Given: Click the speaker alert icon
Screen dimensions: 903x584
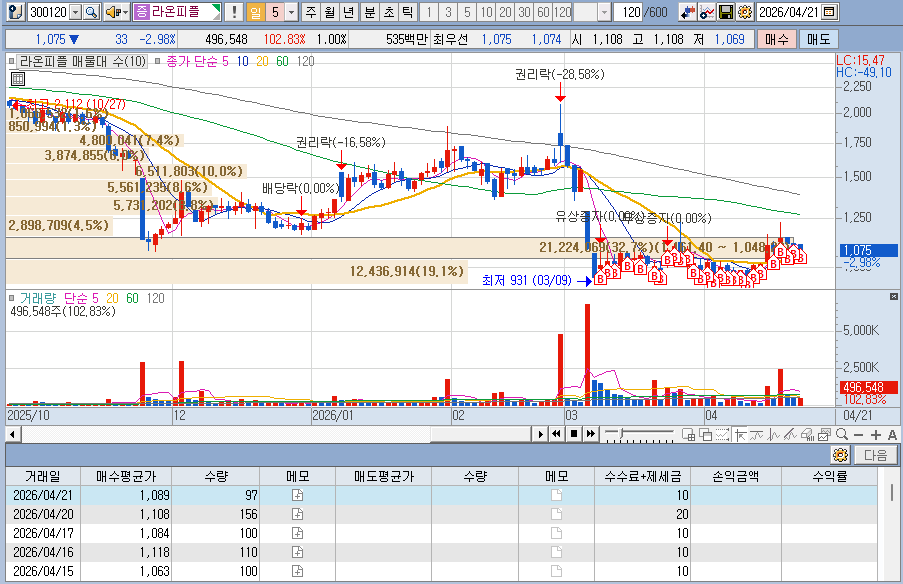Looking at the screenshot, I should tap(112, 12).
